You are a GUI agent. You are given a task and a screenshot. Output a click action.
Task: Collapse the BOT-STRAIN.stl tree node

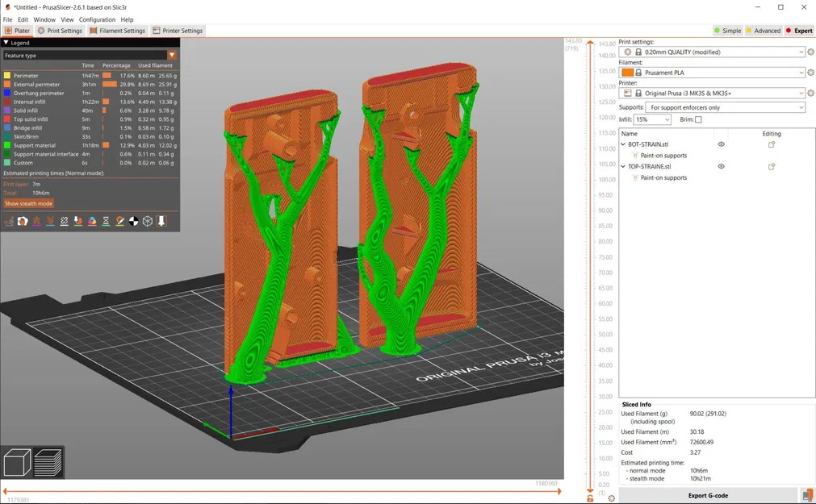tap(623, 144)
